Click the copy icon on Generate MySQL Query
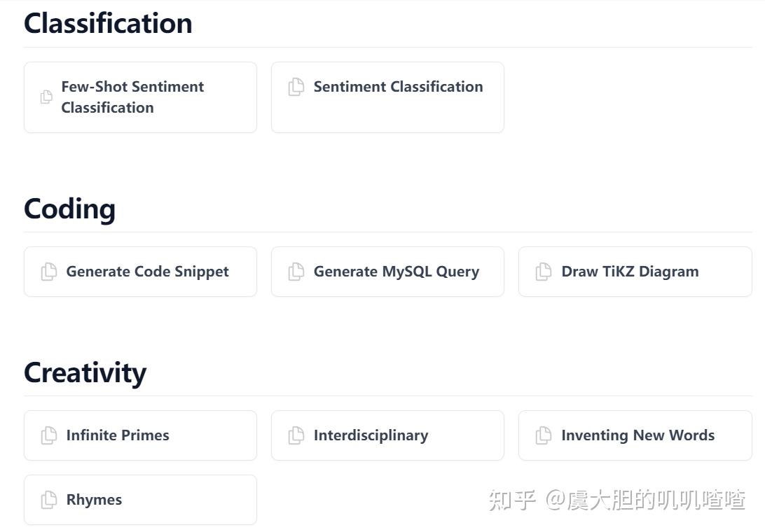This screenshot has width=765, height=532. click(295, 272)
